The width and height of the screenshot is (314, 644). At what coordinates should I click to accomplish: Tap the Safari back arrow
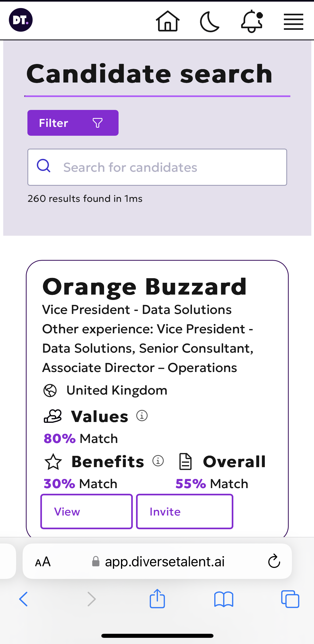pyautogui.click(x=23, y=599)
